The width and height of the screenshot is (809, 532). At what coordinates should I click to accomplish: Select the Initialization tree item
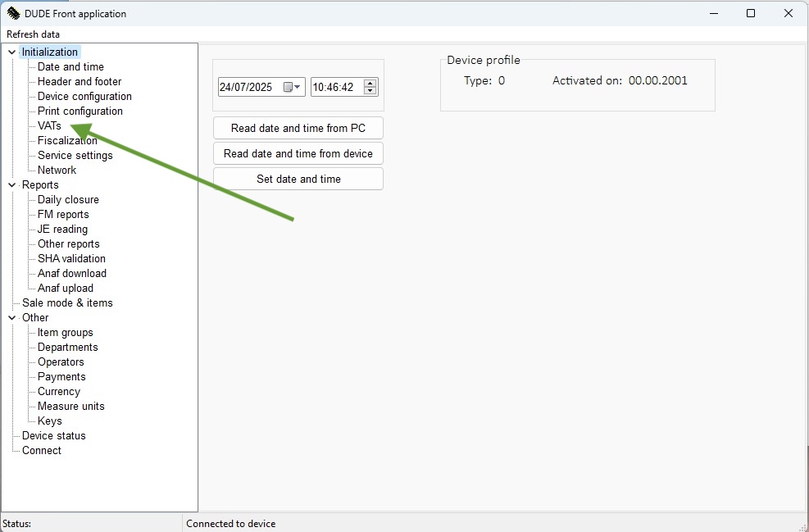point(49,52)
